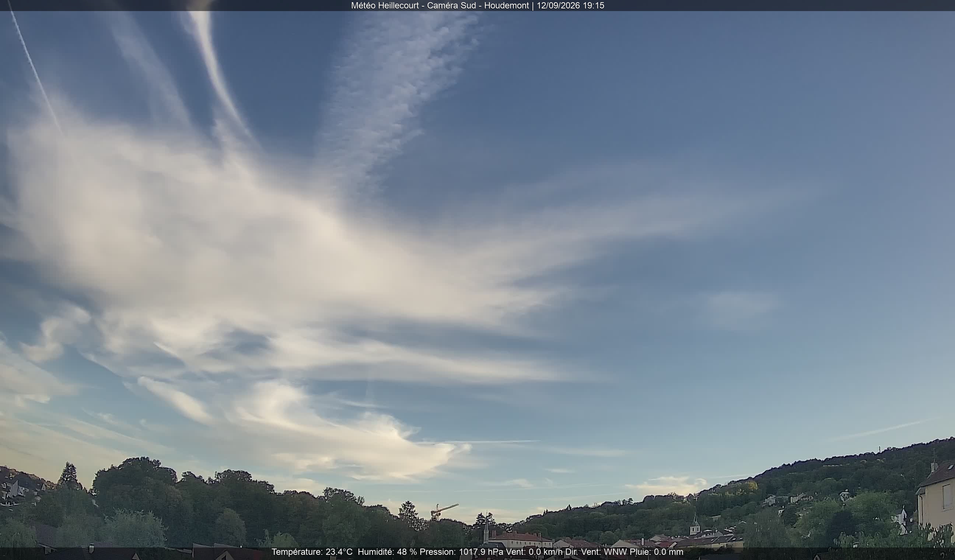
Task: Click the aircraft contrail in the sky
Action: point(35,68)
